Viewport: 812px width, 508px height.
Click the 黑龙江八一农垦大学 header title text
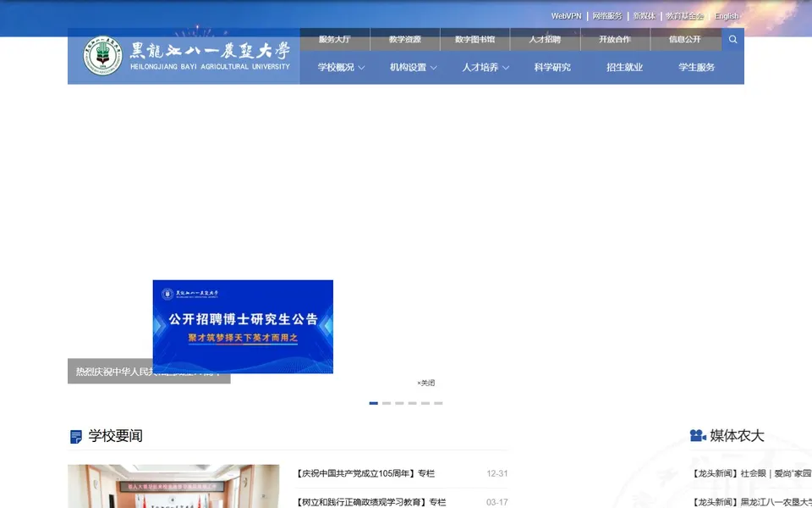click(x=210, y=51)
